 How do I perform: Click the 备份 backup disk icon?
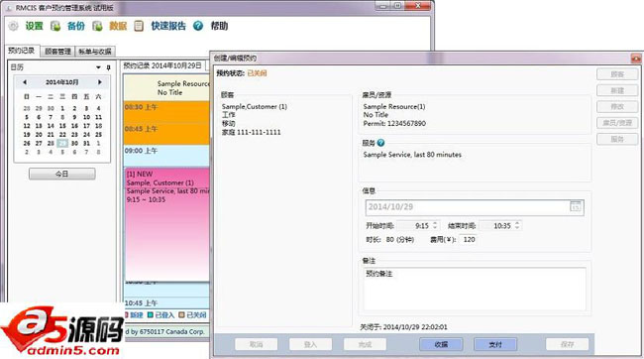[x=55, y=26]
